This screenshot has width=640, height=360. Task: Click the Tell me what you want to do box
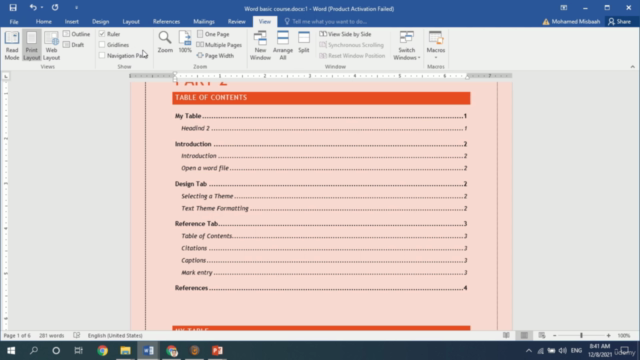(x=327, y=22)
